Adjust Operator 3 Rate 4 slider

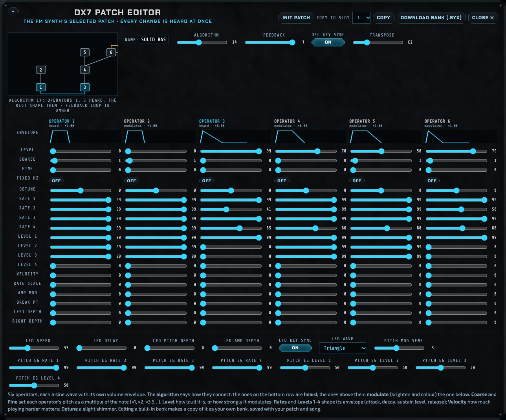coord(231,228)
